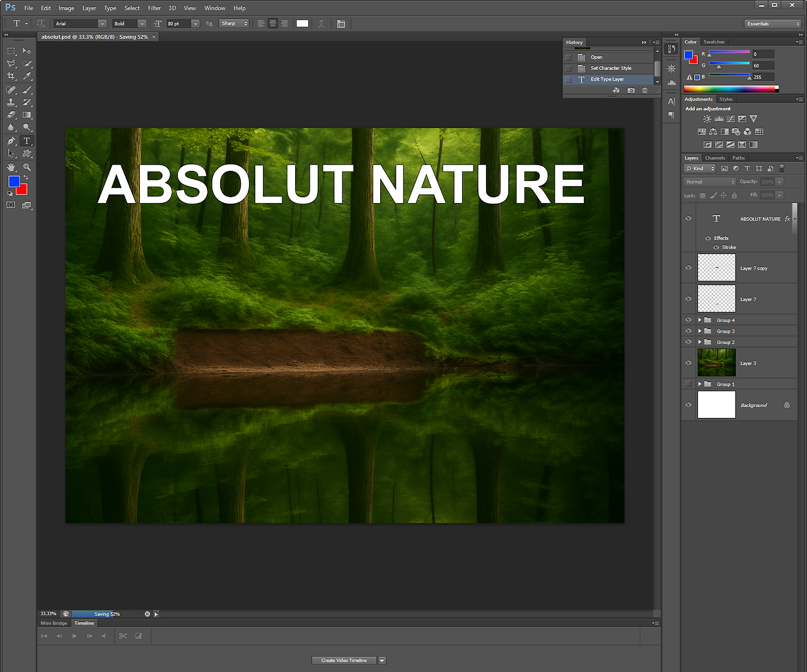Click the Create Warped Text icon
The width and height of the screenshot is (807, 672).
coord(322,24)
